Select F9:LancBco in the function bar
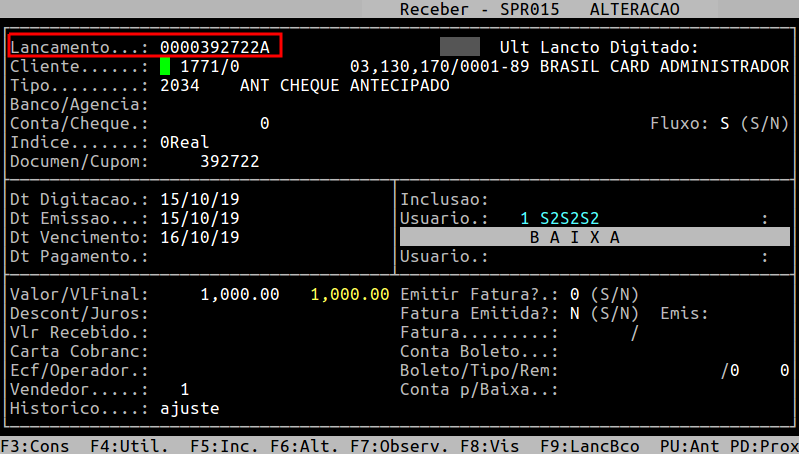 [x=586, y=444]
